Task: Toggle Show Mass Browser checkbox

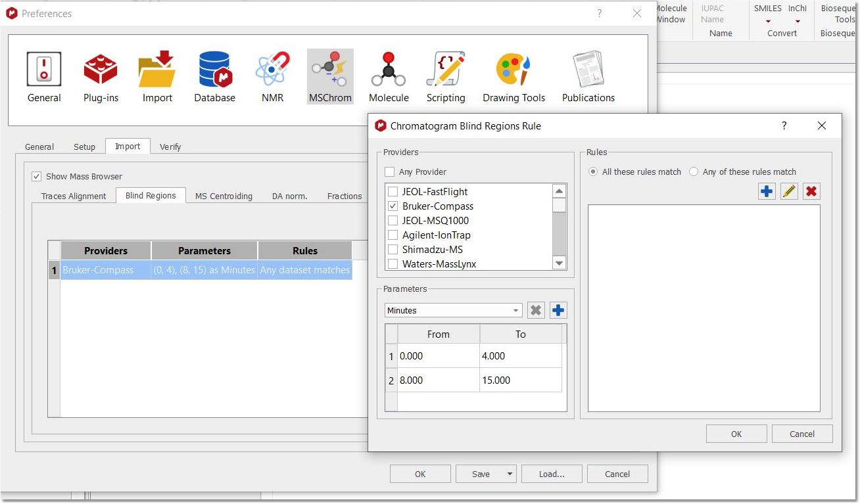Action: coord(37,176)
